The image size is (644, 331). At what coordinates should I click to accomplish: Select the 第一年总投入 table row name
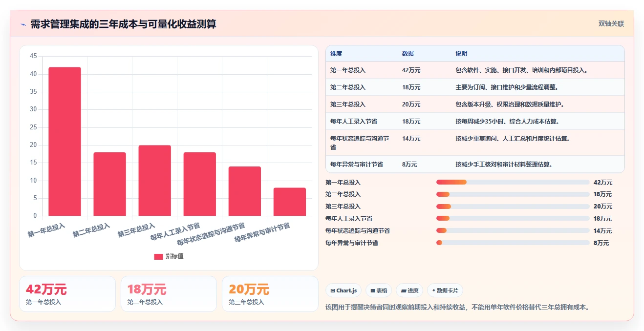tap(348, 70)
